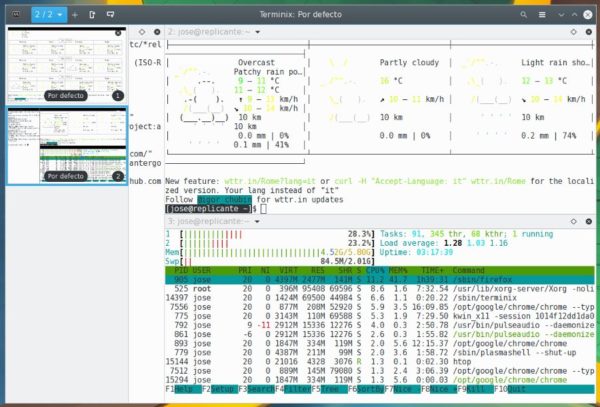
Task: Click the [jose@replicante ~]$ shell prompt
Action: pos(210,209)
